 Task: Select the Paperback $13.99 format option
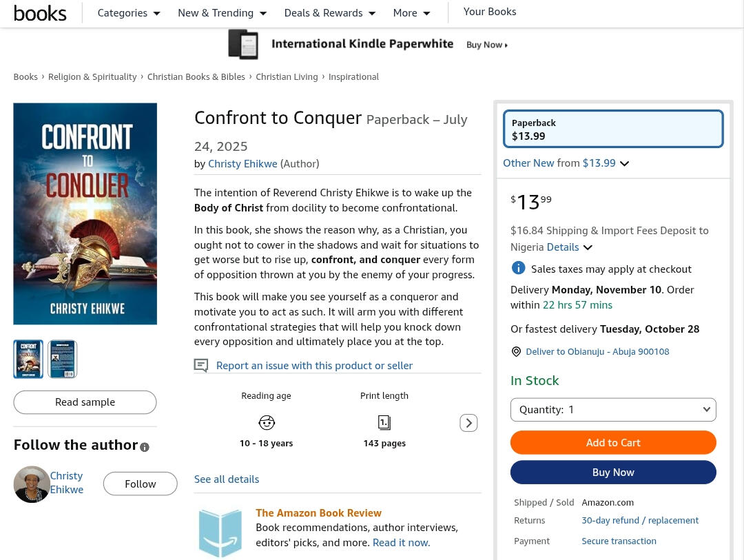point(613,129)
